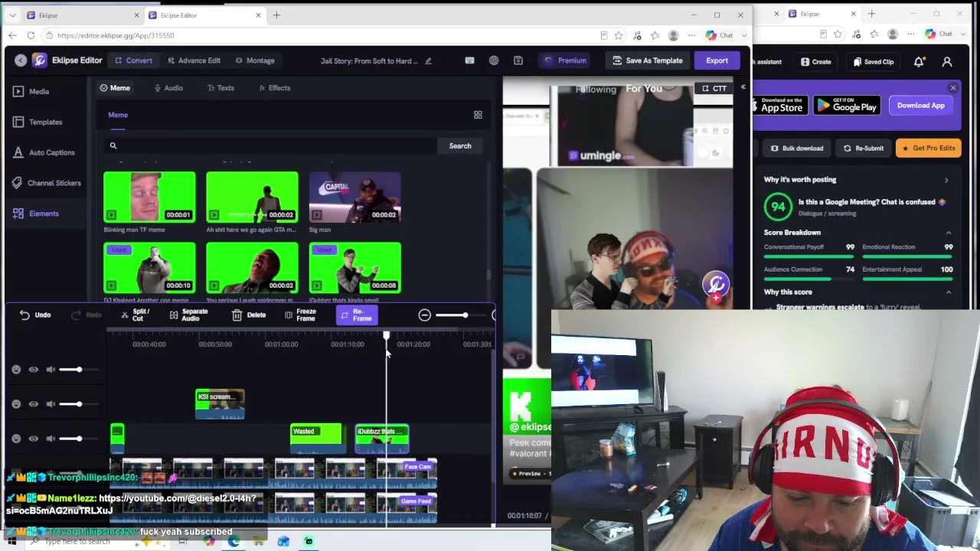Collapse the Why this score section
The image size is (980, 551).
coord(949,292)
